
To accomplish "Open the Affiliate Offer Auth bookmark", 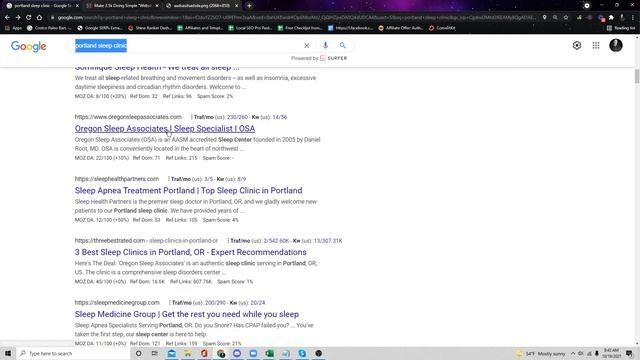I will [399, 28].
